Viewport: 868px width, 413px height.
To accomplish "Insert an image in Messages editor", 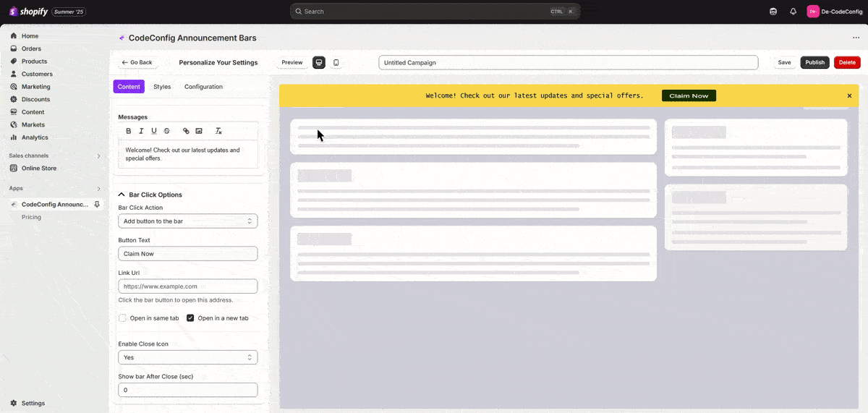I will [199, 131].
